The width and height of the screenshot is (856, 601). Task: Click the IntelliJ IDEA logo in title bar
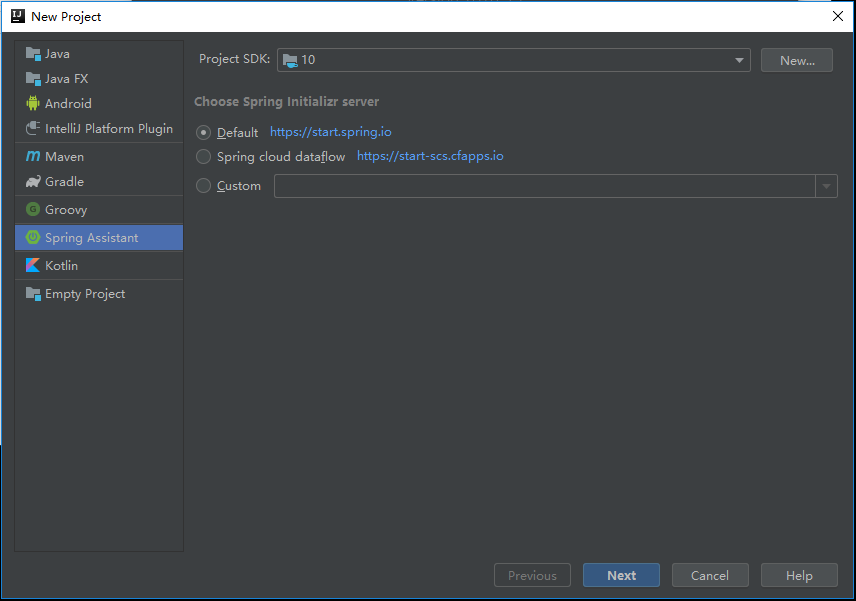coord(18,16)
